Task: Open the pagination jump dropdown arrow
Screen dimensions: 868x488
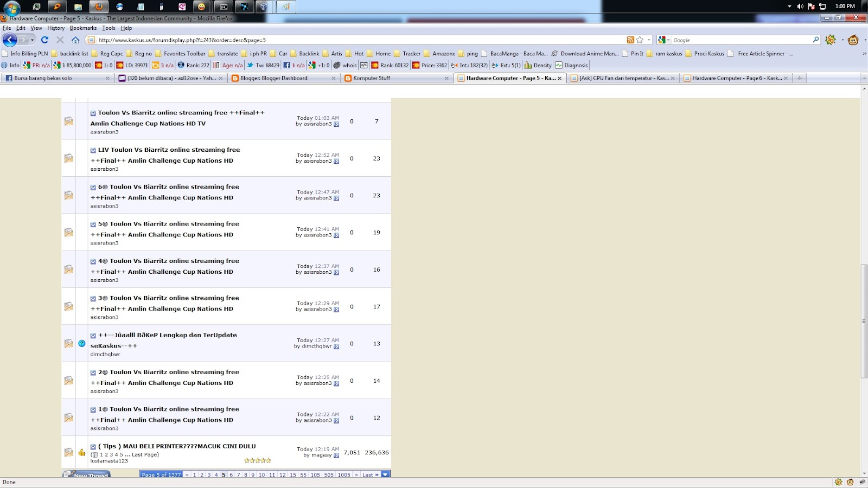Action: pyautogui.click(x=385, y=474)
